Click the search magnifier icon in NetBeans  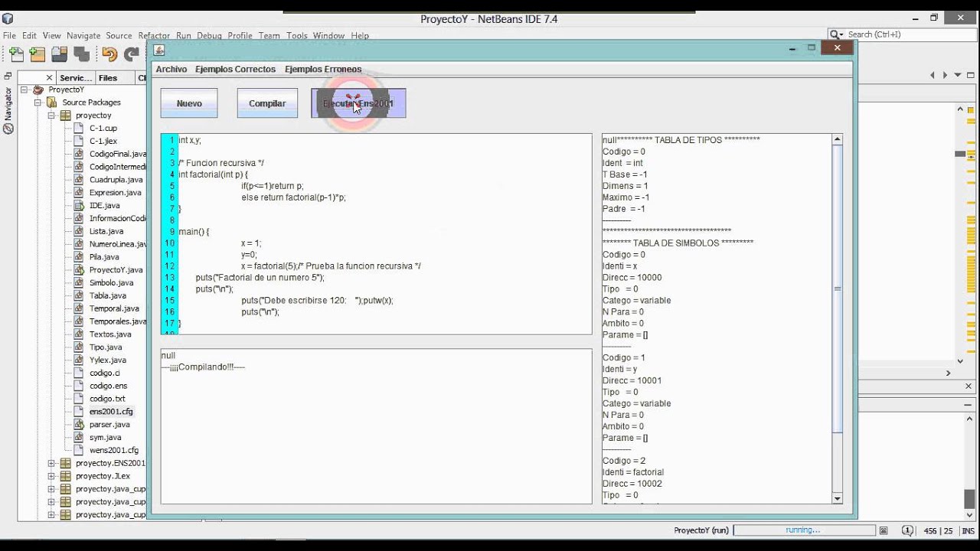point(835,34)
